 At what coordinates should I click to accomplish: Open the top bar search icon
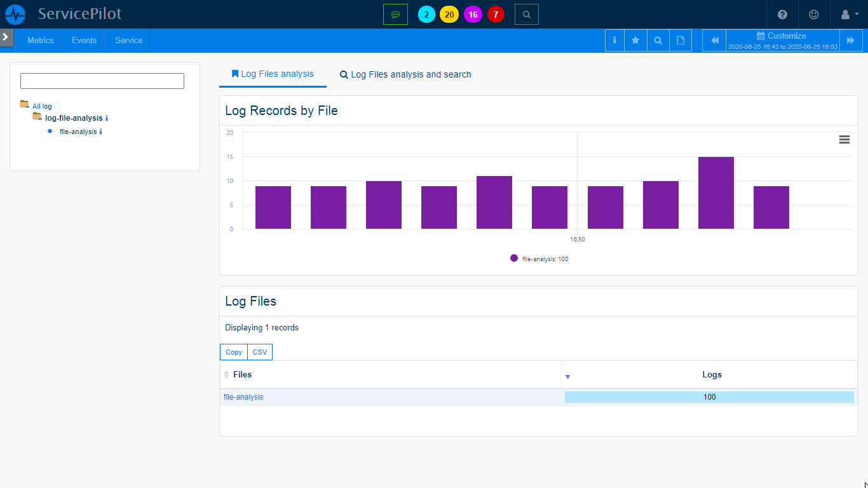526,14
